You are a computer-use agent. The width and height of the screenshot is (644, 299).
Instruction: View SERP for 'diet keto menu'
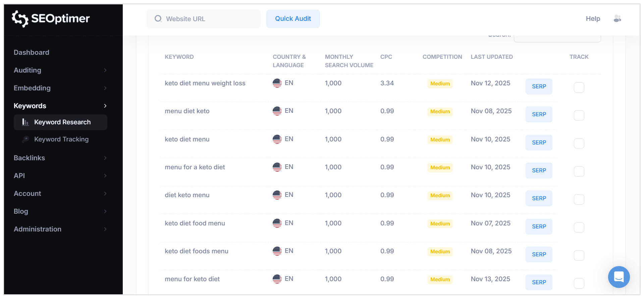click(x=539, y=198)
